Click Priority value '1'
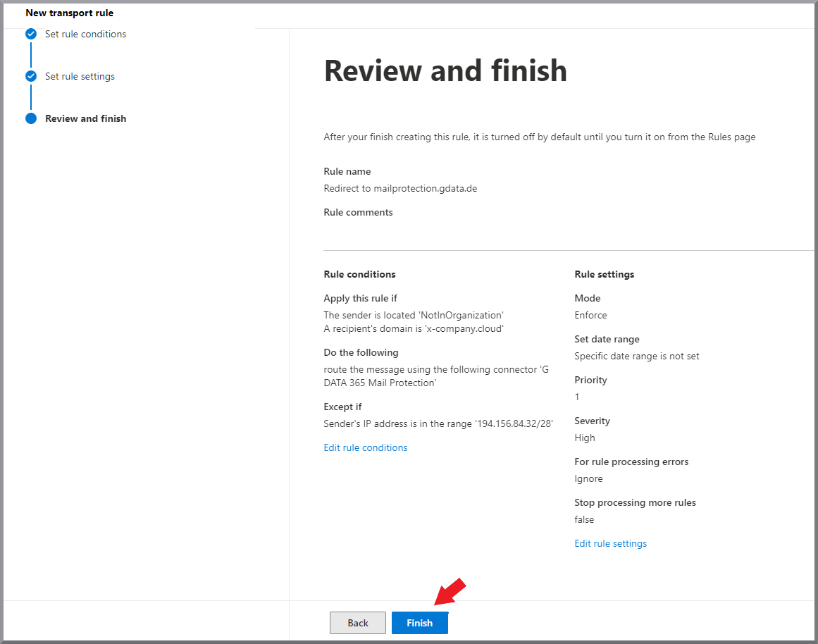This screenshot has width=818, height=644. coord(577,397)
